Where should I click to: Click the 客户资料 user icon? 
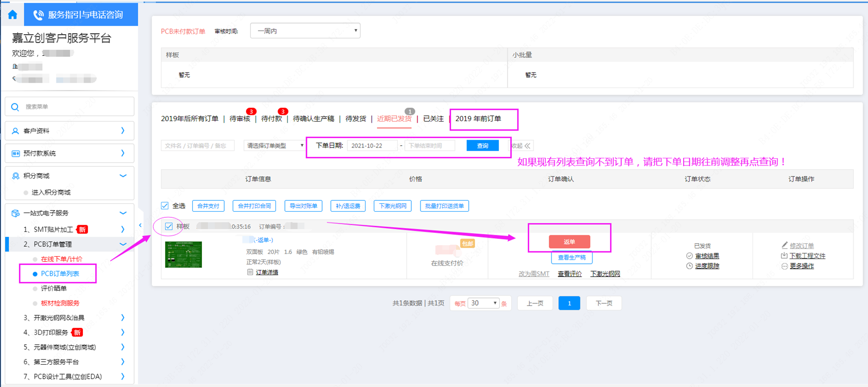click(16, 131)
